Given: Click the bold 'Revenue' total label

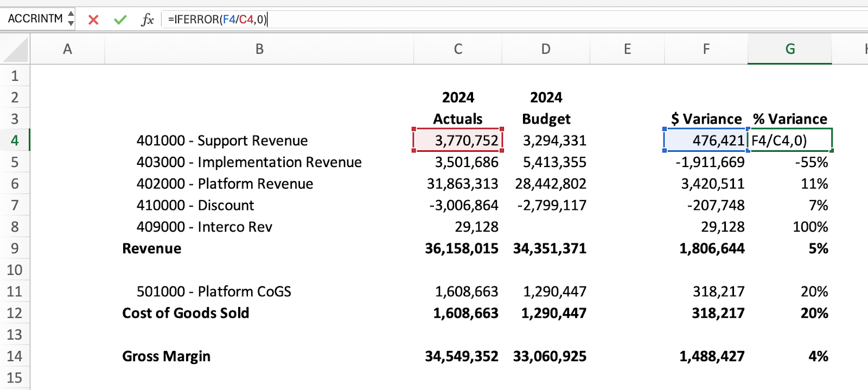Looking at the screenshot, I should [x=151, y=248].
